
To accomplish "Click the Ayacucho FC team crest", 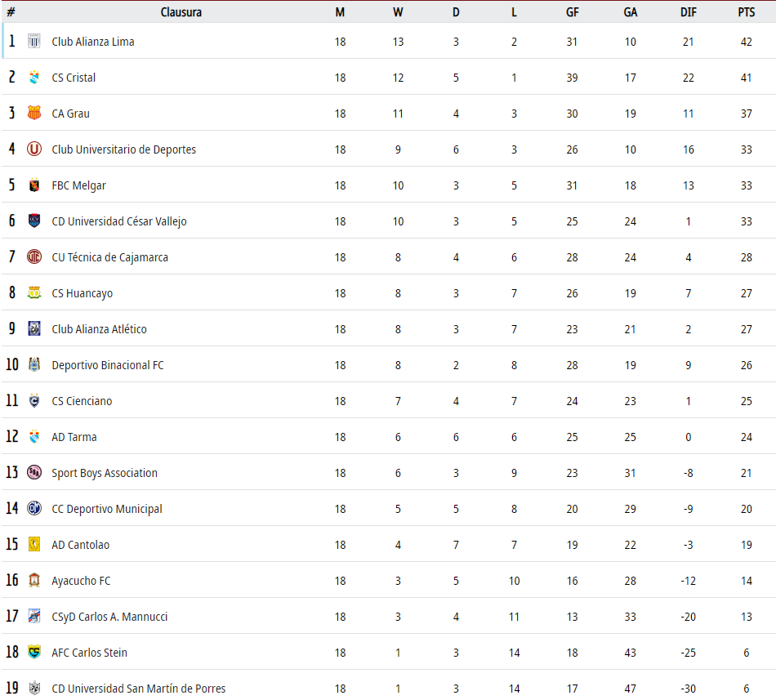I will [34, 581].
